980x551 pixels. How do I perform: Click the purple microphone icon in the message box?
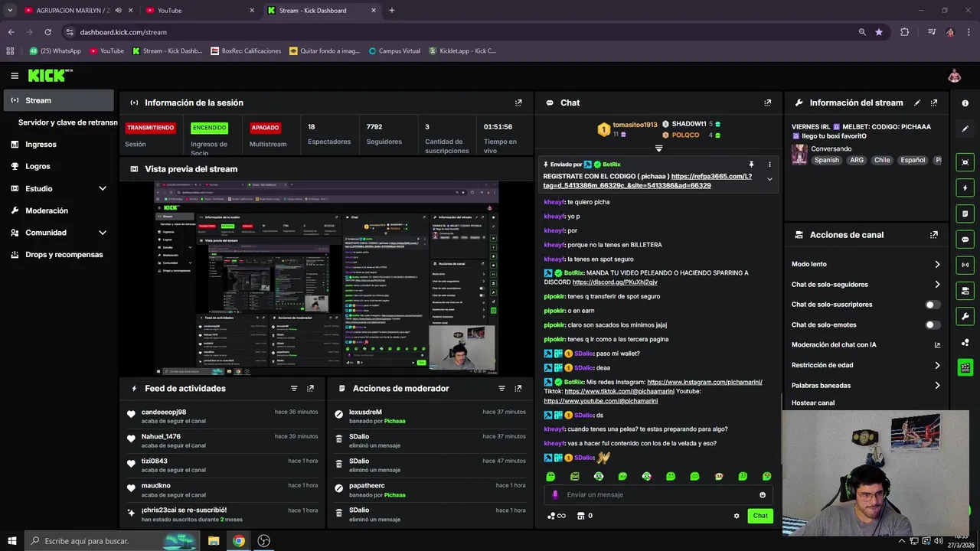point(555,494)
